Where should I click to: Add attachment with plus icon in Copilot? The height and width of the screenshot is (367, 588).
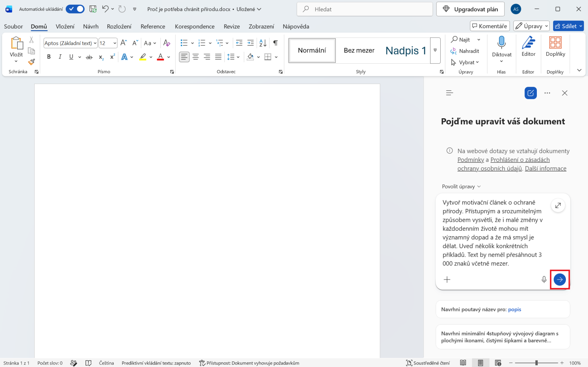click(447, 279)
